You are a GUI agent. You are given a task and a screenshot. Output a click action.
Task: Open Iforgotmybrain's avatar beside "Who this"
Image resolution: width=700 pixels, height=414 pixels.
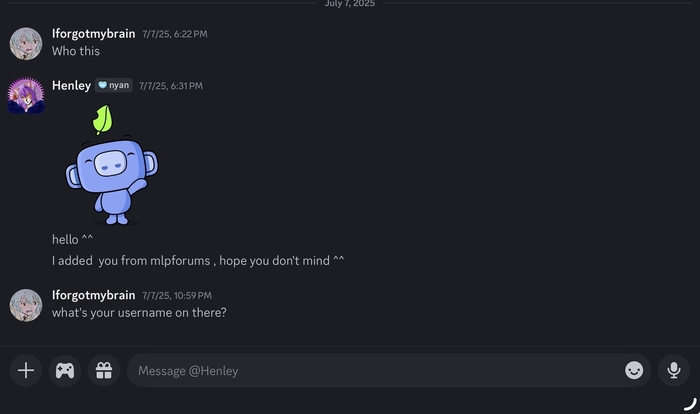click(x=26, y=43)
